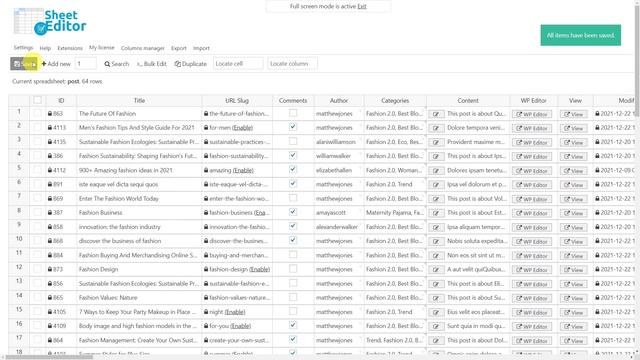Open content editor icon for Fashion Sustainability row
Viewport: 640px width, 360px height.
436,156
